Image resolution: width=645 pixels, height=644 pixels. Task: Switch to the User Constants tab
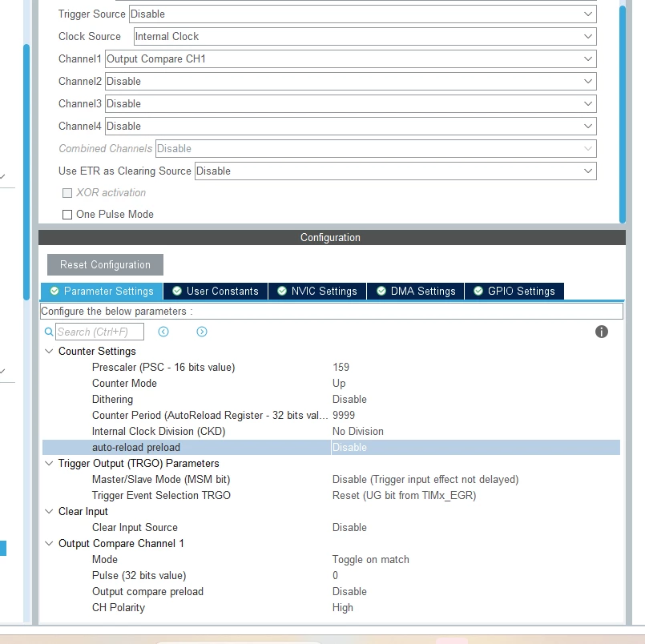(x=216, y=291)
